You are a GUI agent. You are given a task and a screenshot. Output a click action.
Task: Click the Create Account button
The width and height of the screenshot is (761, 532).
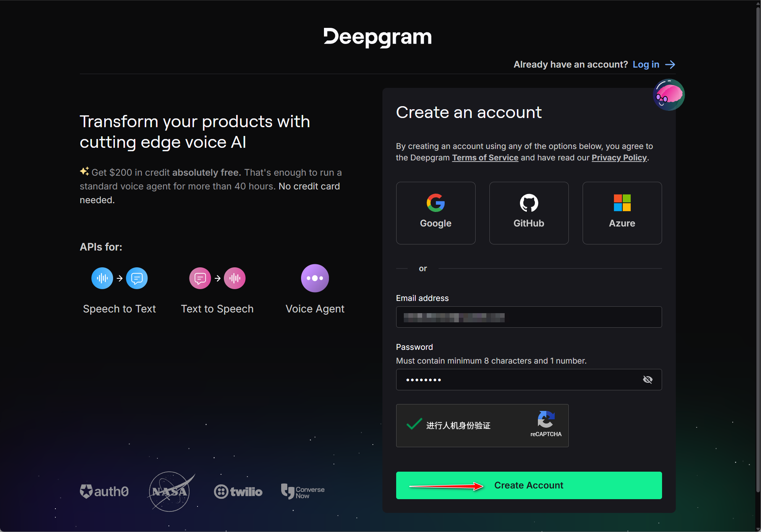[529, 485]
